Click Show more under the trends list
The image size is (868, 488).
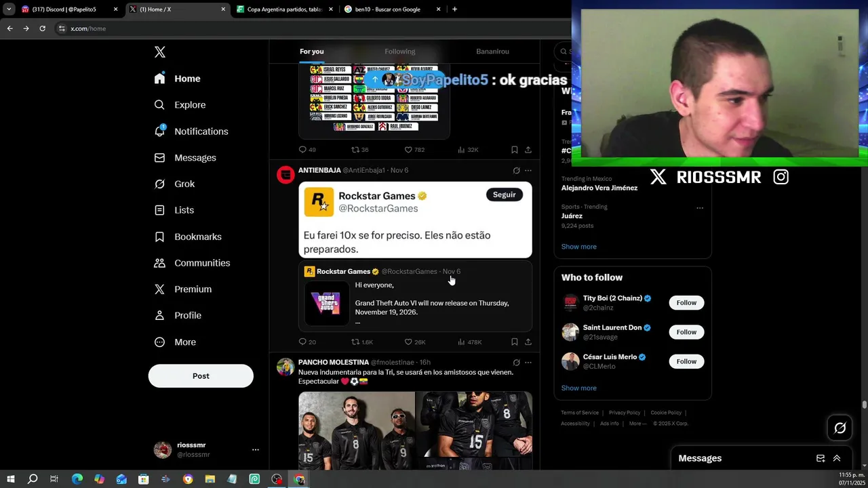(x=579, y=247)
